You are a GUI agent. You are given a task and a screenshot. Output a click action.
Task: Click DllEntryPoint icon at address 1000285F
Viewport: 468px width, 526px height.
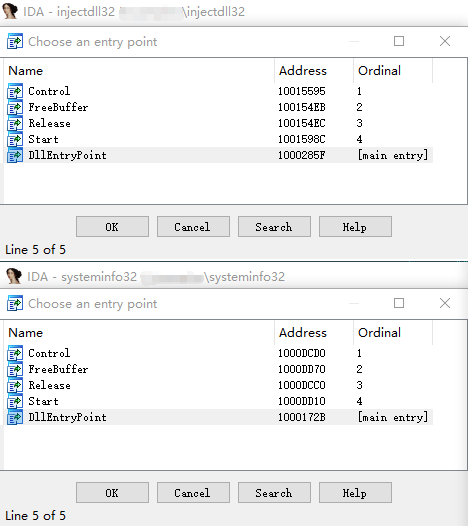[15, 155]
